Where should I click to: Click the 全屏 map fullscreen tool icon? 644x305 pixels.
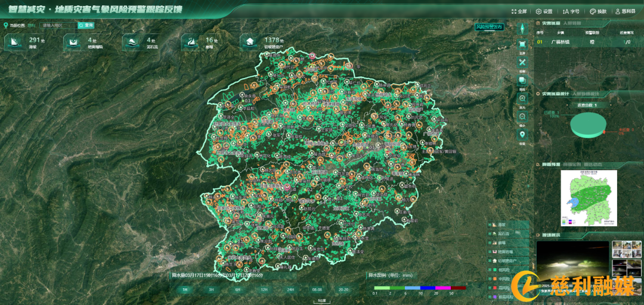click(523, 44)
